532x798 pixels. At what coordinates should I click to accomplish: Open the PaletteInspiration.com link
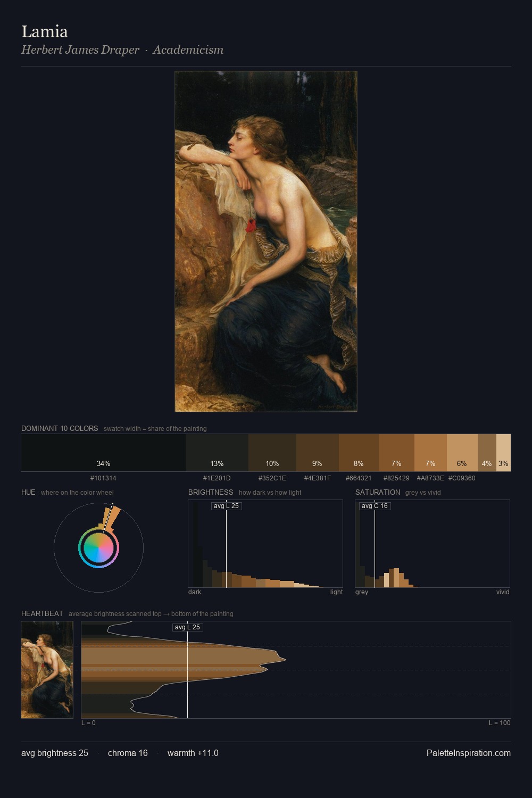coord(469,753)
